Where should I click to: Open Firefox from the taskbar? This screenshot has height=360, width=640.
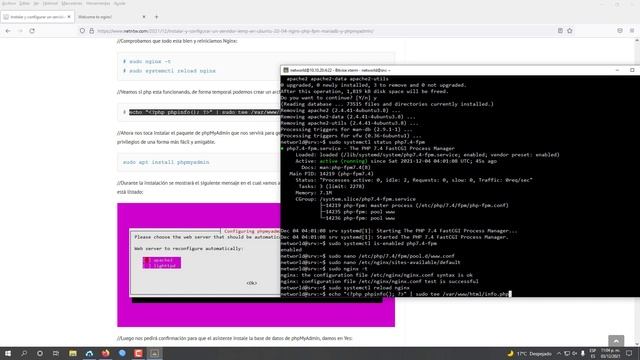(105, 353)
